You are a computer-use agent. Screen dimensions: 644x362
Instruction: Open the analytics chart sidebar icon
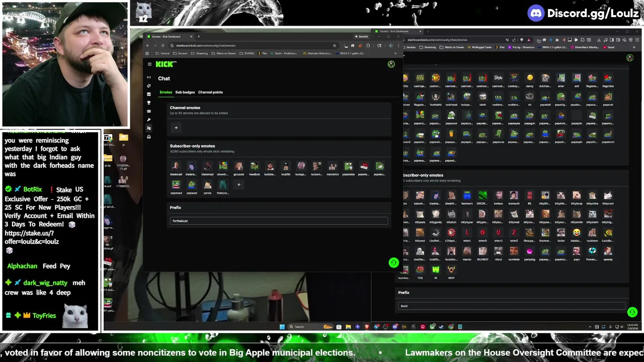(149, 94)
